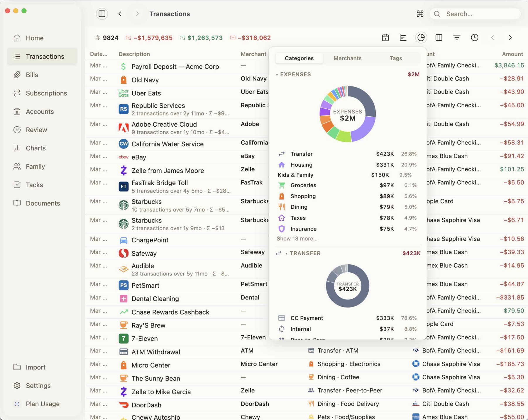Go to next page arrow in toolbar
Screen dimensions: 528x420
pos(510,38)
